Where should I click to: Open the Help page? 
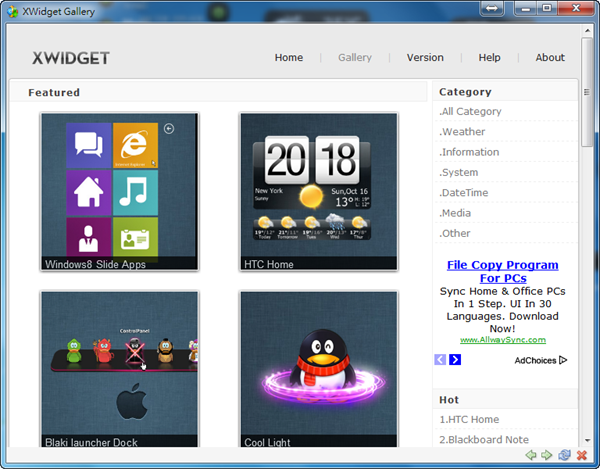coord(489,57)
